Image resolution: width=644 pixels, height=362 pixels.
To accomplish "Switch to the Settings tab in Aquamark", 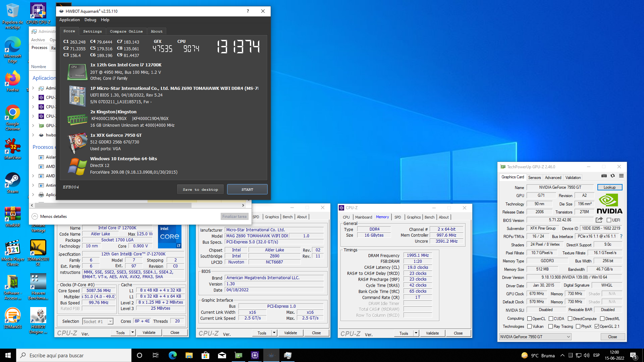I will tap(92, 31).
